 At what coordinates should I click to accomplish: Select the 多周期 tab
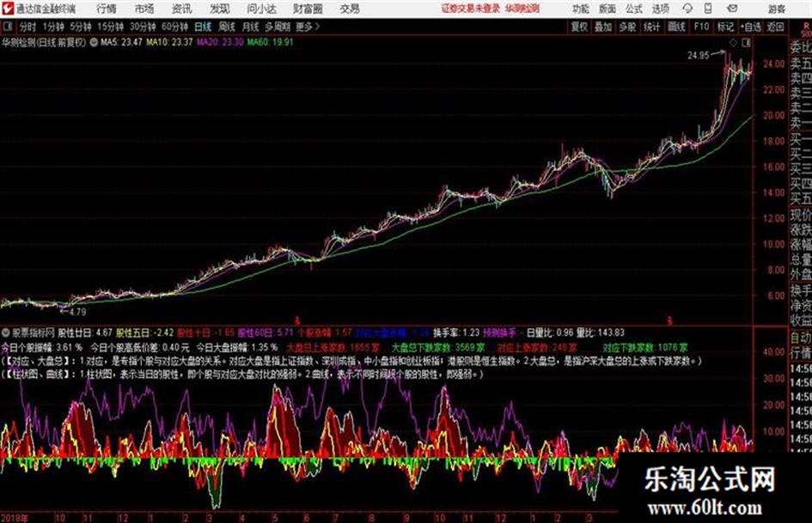coord(278,27)
